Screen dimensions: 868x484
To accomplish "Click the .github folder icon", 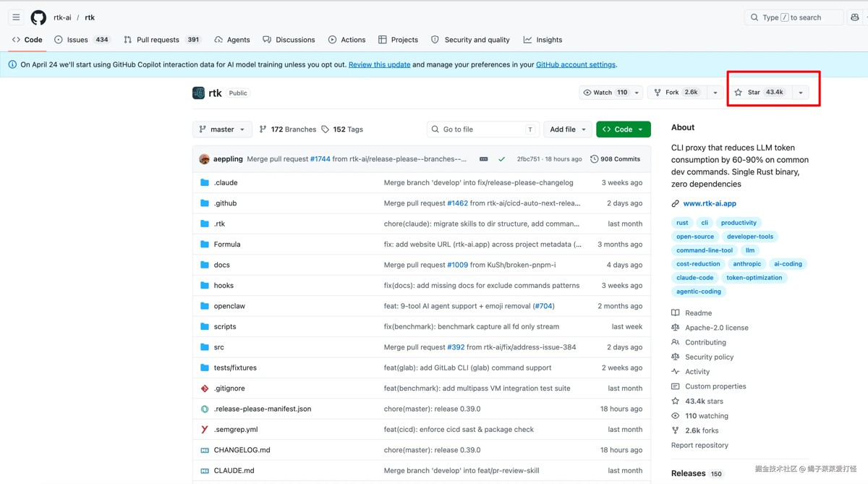I will click(205, 203).
